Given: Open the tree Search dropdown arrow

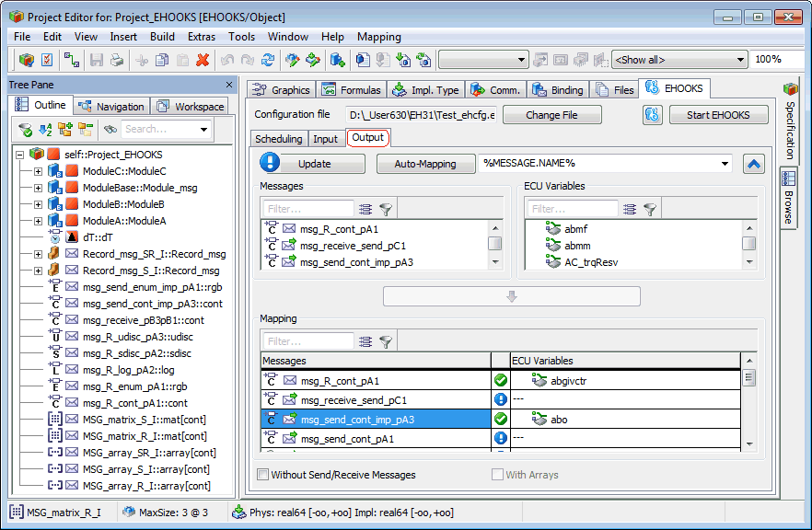Looking at the screenshot, I should click(x=204, y=130).
